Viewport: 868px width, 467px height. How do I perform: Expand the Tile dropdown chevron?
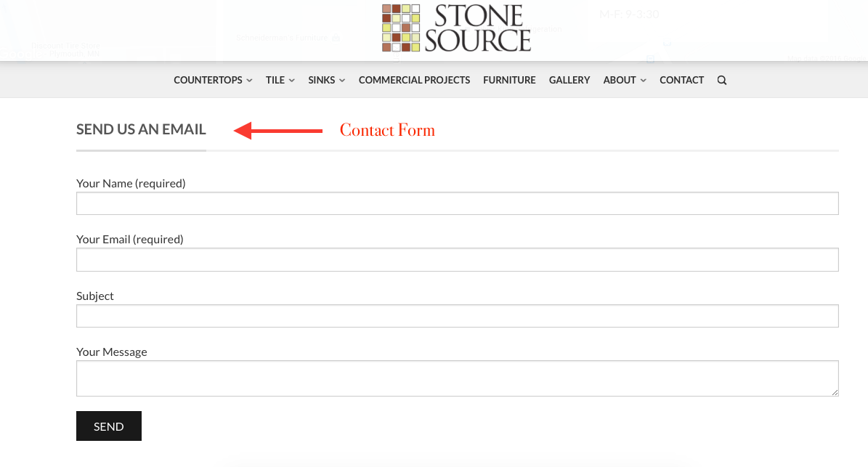tap(292, 81)
